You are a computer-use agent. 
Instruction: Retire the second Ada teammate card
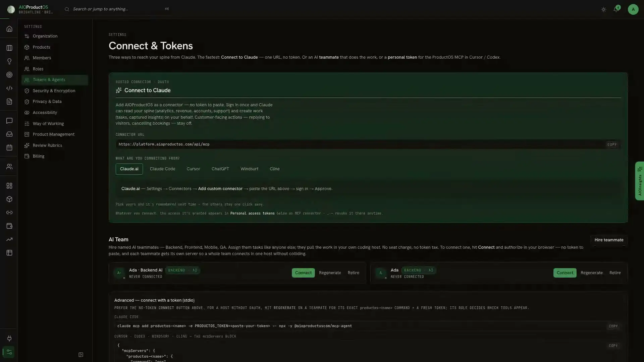click(x=615, y=273)
